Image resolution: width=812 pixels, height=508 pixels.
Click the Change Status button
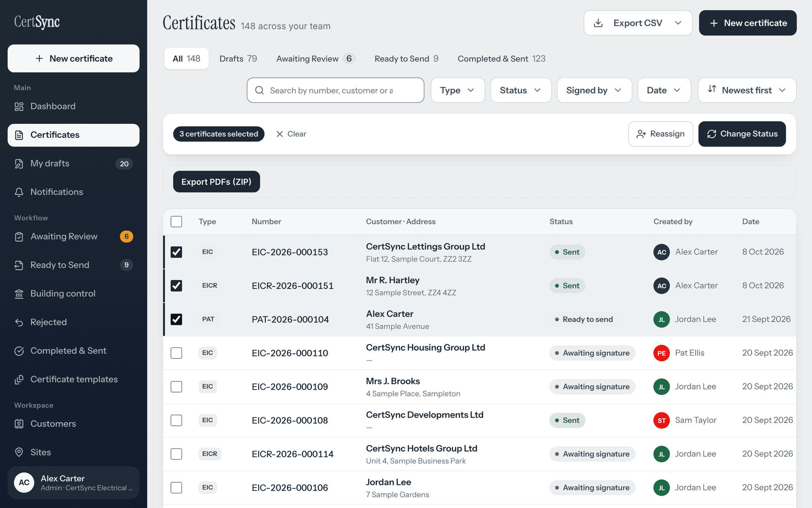tap(742, 134)
